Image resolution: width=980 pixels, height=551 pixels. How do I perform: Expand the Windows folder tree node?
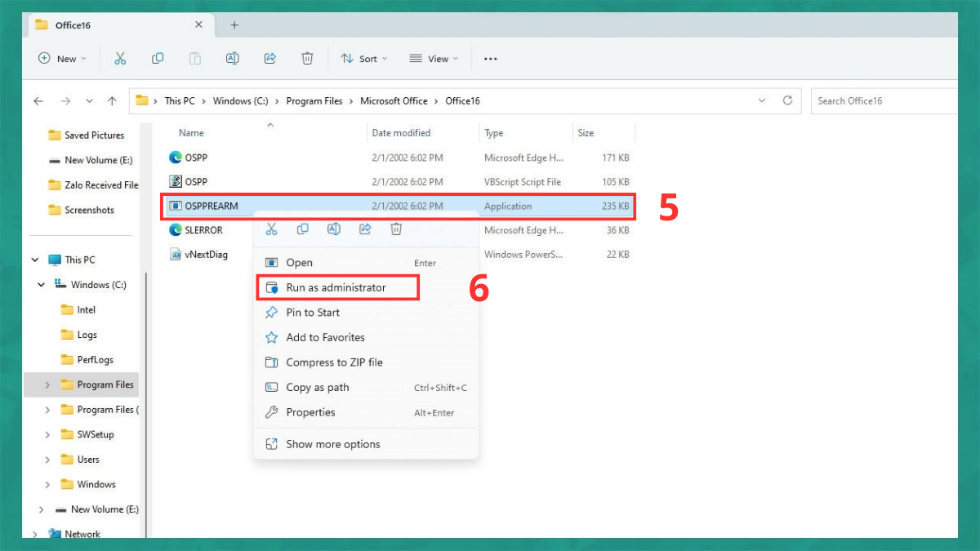point(47,484)
